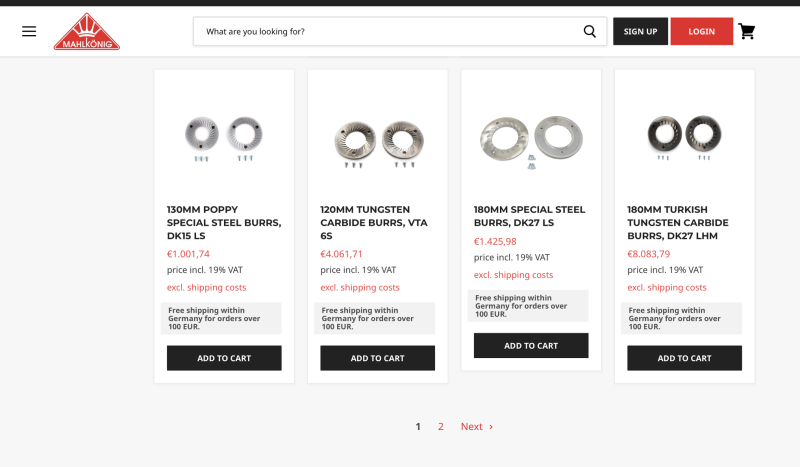Open the 130mm Poppy Special Steel Burrs title

click(x=224, y=222)
